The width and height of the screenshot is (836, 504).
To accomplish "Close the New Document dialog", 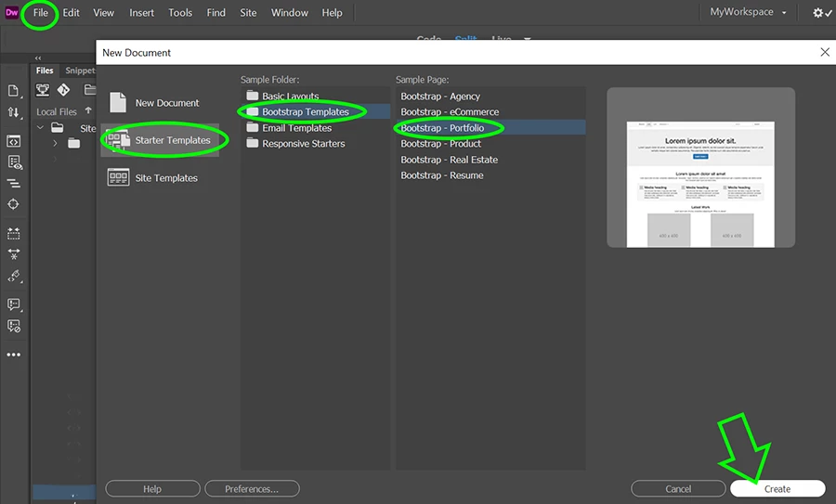I will [x=825, y=52].
